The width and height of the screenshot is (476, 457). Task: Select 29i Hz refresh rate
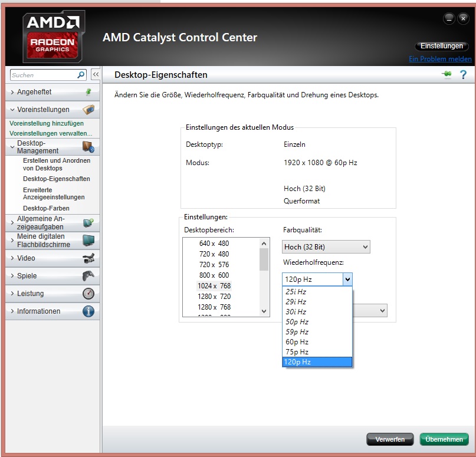[x=317, y=302]
